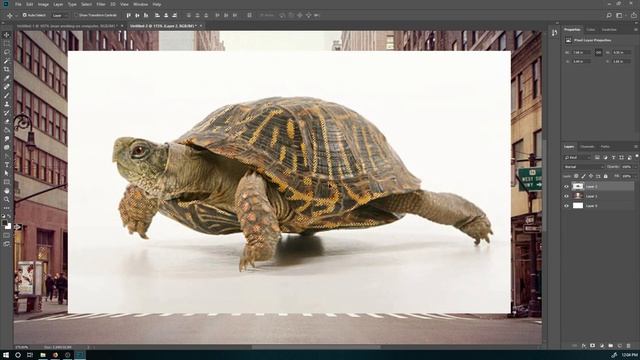Select the Dodge tool

6,147
